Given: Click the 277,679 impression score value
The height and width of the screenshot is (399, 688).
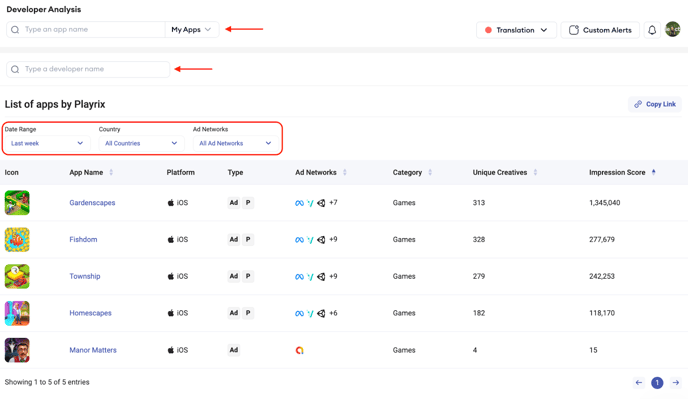Looking at the screenshot, I should click(602, 240).
